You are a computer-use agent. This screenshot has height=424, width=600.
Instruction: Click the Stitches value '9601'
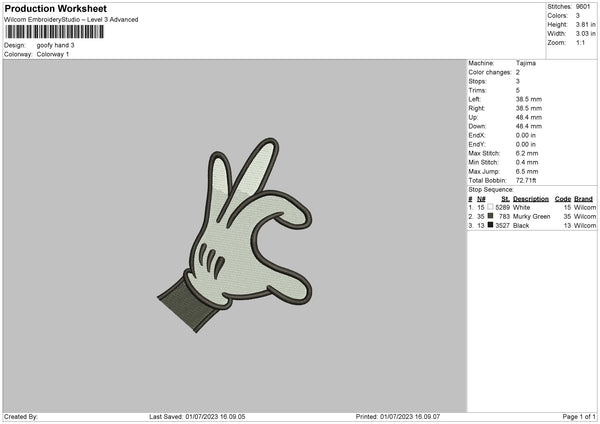[x=583, y=7]
